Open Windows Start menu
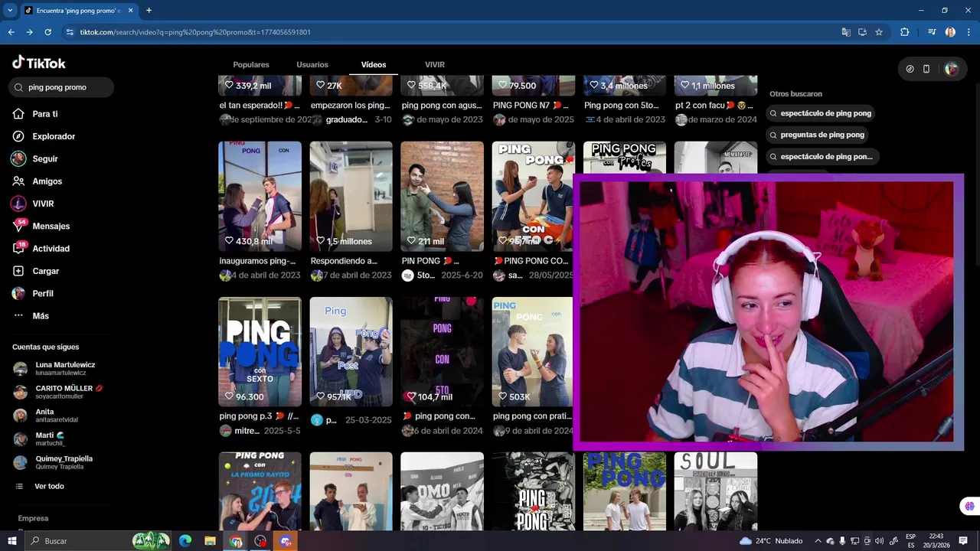Image resolution: width=980 pixels, height=551 pixels. tap(12, 541)
